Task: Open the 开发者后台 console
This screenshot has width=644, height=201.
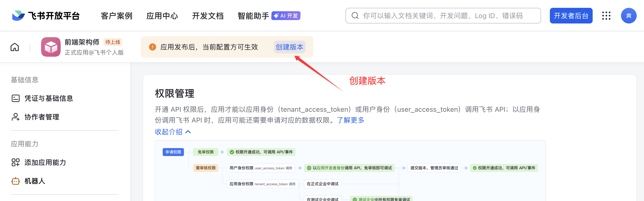Action: [x=571, y=16]
